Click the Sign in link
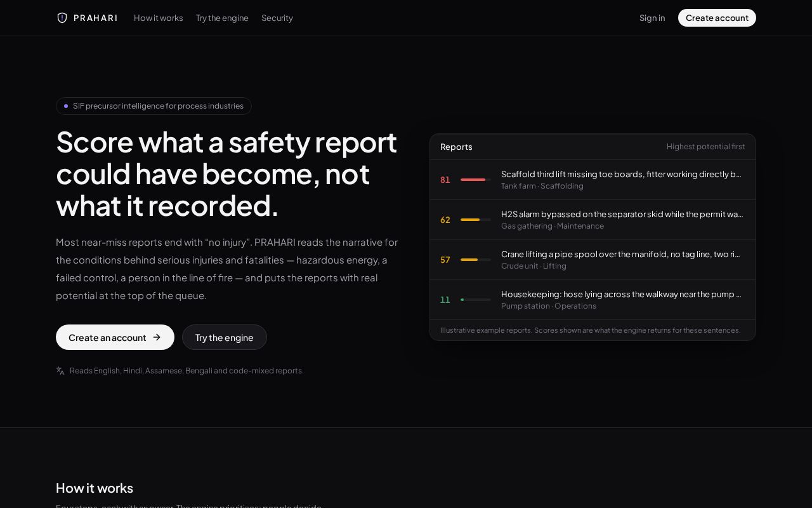The width and height of the screenshot is (812, 508). point(652,18)
